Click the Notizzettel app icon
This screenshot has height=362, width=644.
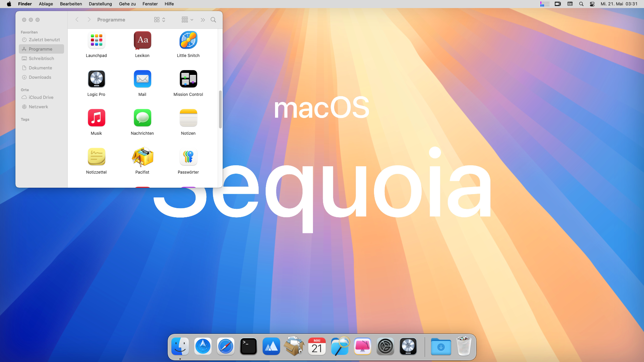[x=96, y=157]
